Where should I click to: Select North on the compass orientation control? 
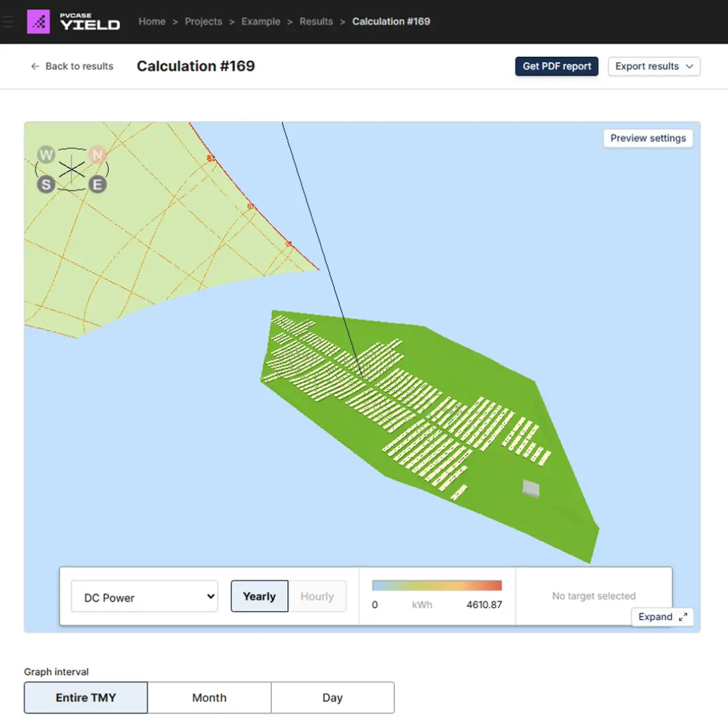[97, 154]
